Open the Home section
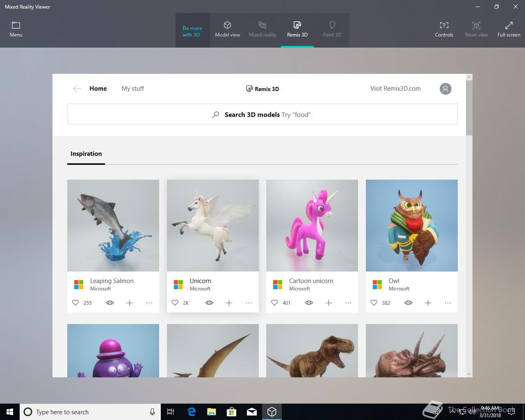The height and width of the screenshot is (420, 525). (x=98, y=89)
